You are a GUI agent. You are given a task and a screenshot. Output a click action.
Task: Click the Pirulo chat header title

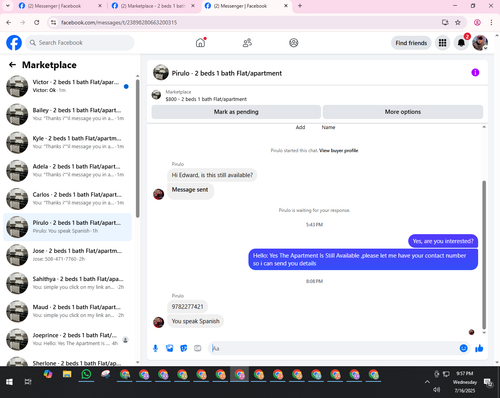227,73
